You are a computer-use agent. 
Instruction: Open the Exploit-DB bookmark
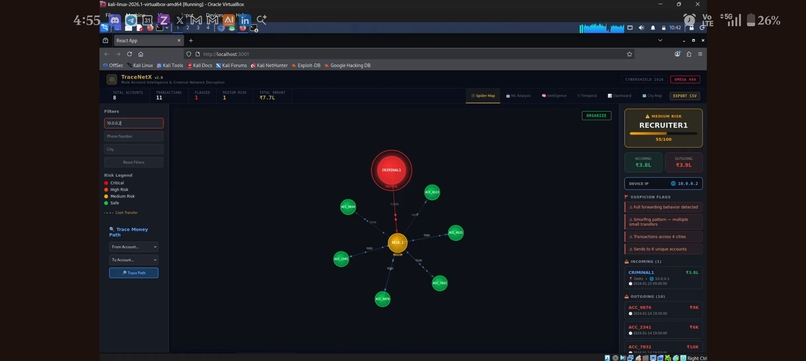pos(305,65)
